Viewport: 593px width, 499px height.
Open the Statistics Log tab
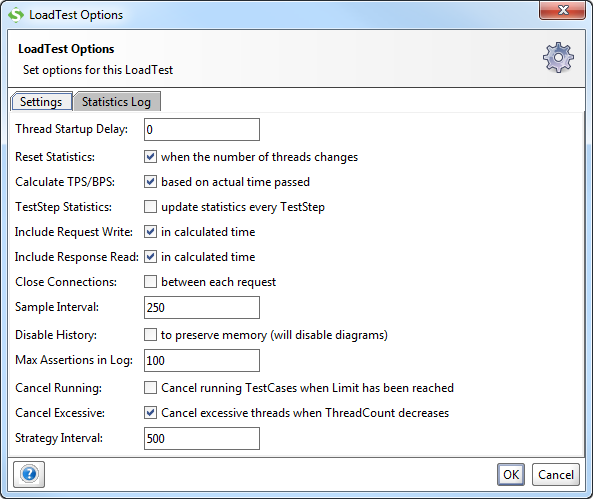116,102
